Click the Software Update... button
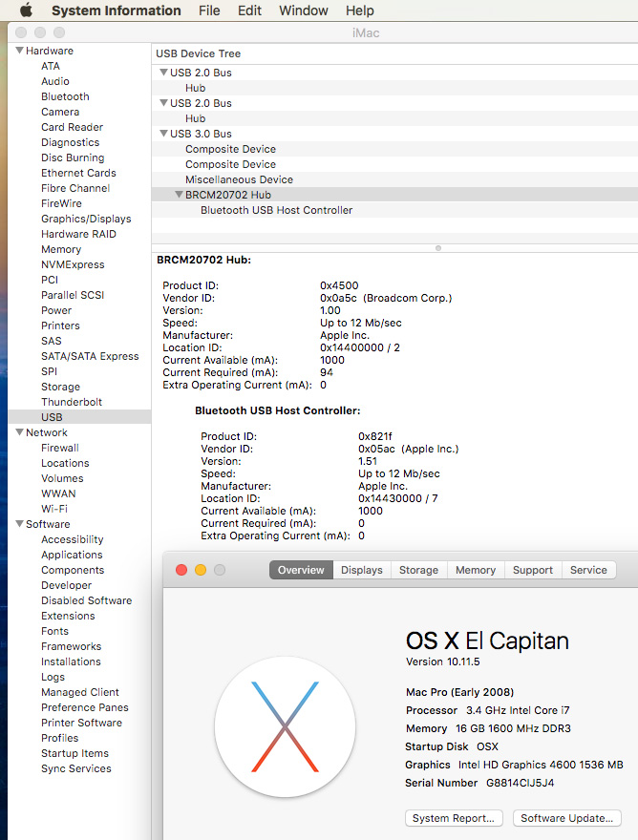638x840 pixels. click(x=566, y=818)
